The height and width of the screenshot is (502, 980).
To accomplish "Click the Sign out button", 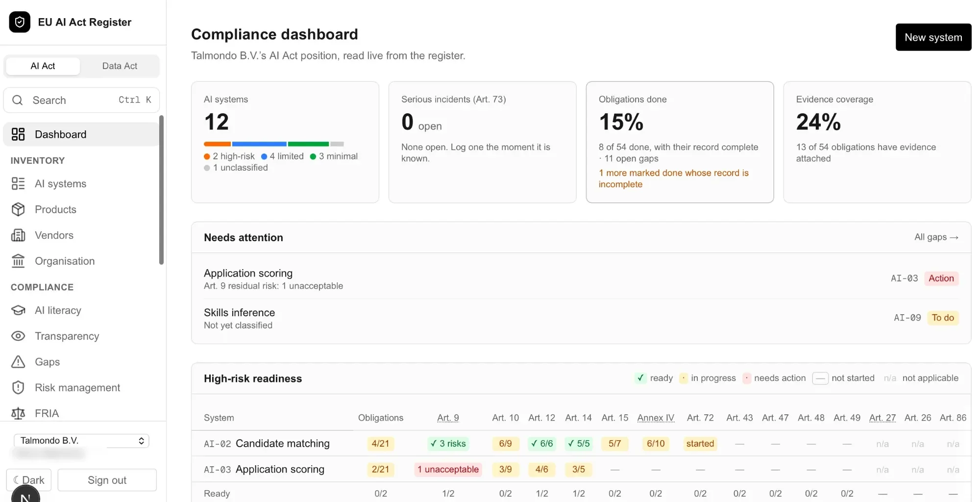I will tap(107, 480).
